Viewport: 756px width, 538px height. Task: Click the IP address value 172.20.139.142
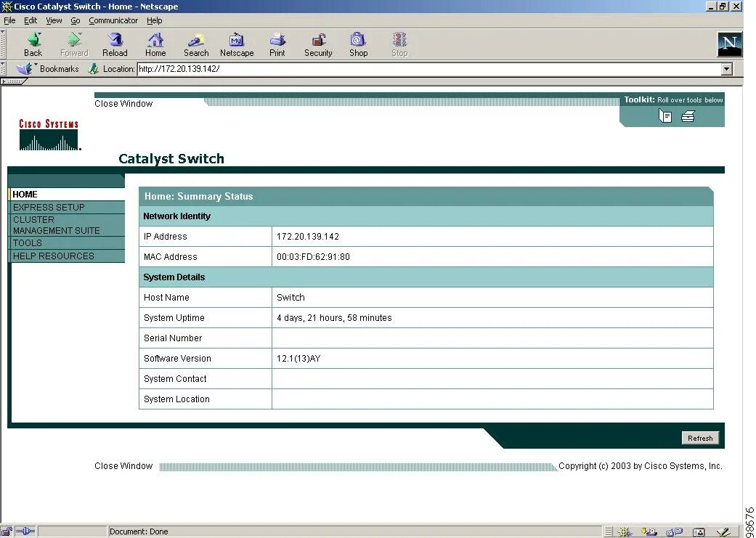(308, 237)
